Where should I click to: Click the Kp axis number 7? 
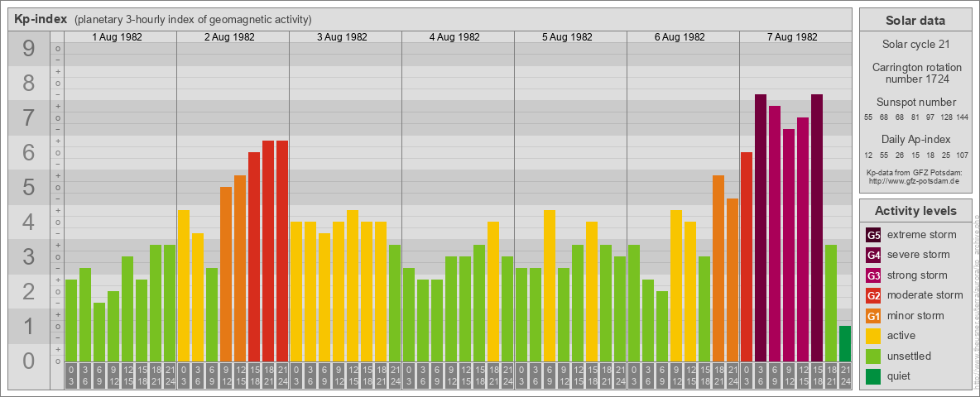pyautogui.click(x=29, y=118)
